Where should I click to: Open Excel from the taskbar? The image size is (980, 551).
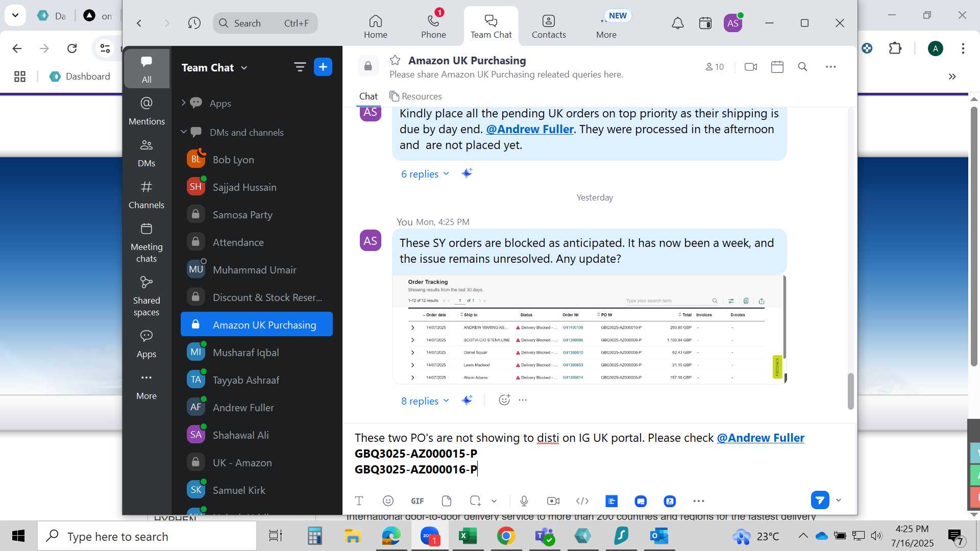468,536
